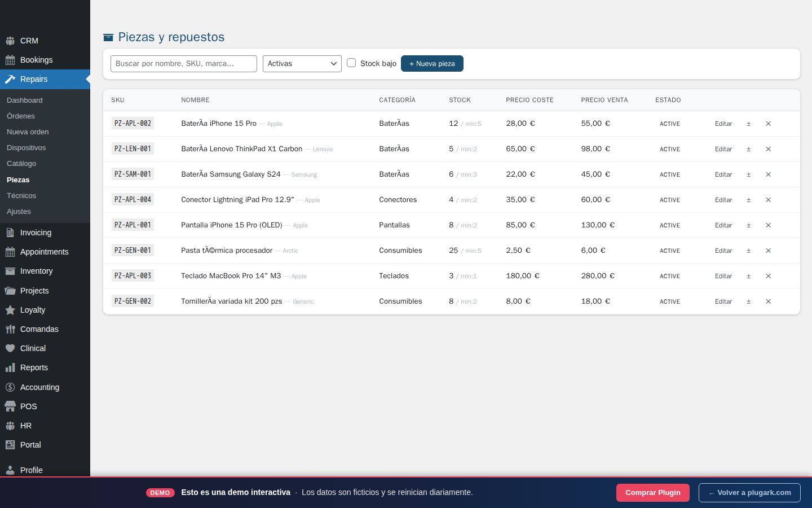Screen dimensions: 812x508
Task: Click the Nueva pieza button
Action: [x=432, y=63]
